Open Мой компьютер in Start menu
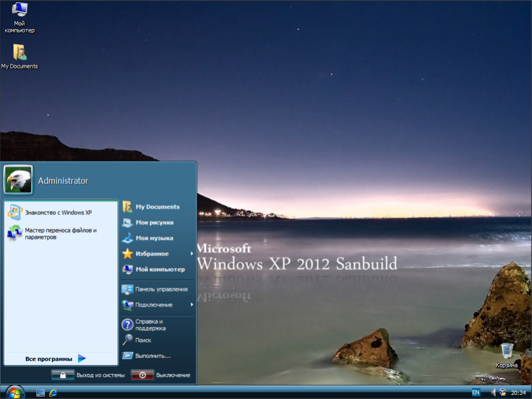 click(x=158, y=270)
